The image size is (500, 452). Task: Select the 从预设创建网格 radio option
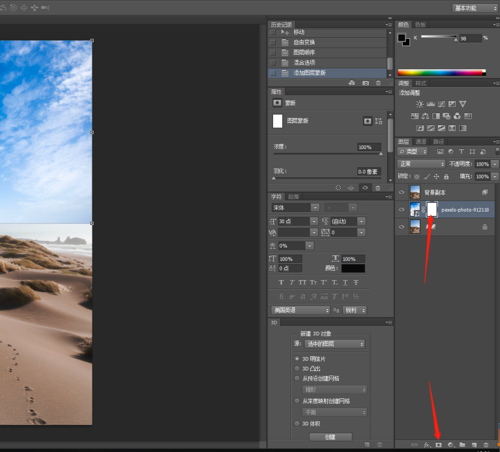click(297, 378)
